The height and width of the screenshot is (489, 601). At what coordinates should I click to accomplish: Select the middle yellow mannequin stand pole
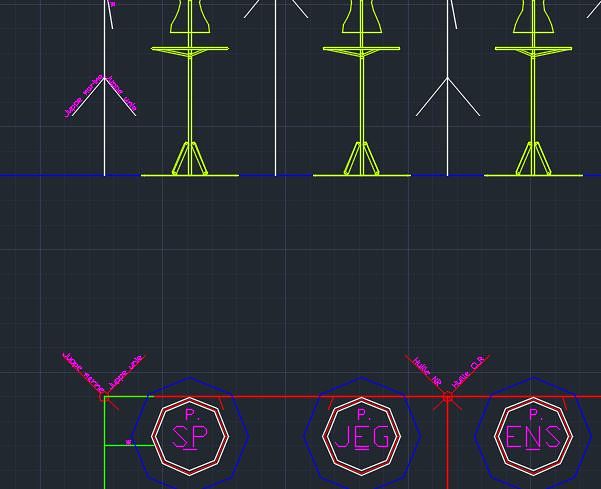361,100
